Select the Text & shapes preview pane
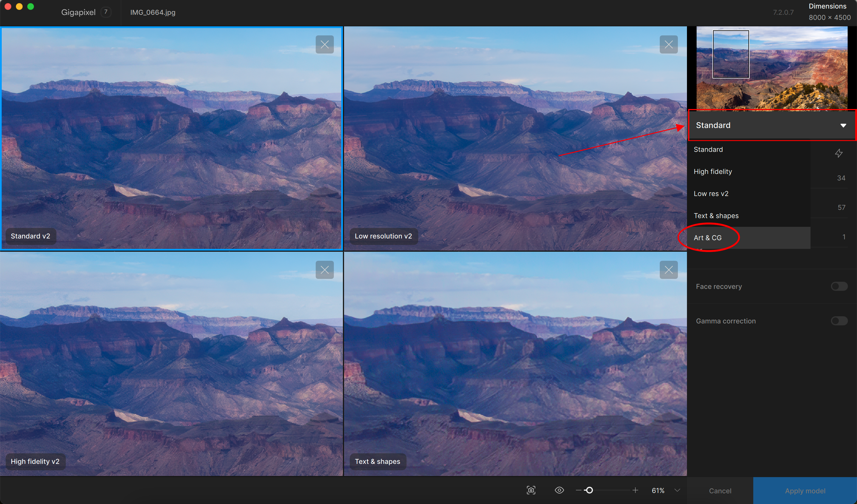The width and height of the screenshot is (857, 504). tap(515, 364)
